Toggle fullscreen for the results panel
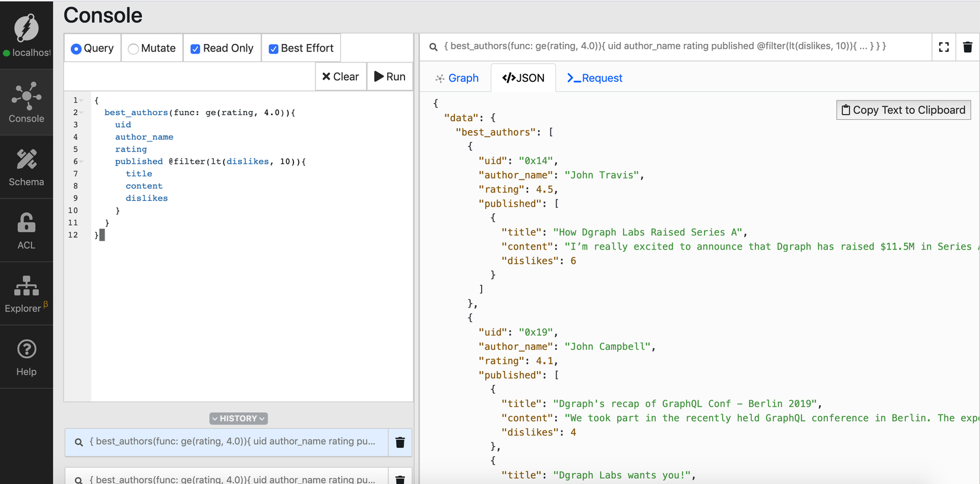The image size is (980, 484). click(x=944, y=47)
